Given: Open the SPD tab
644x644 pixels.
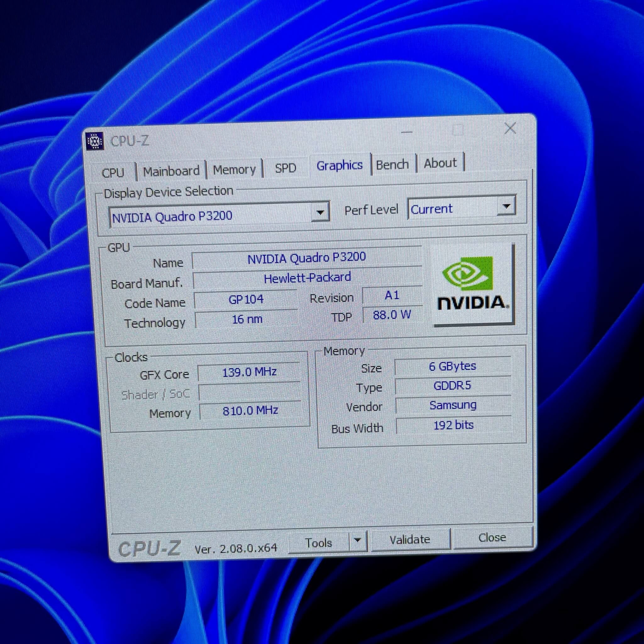Looking at the screenshot, I should (x=285, y=168).
